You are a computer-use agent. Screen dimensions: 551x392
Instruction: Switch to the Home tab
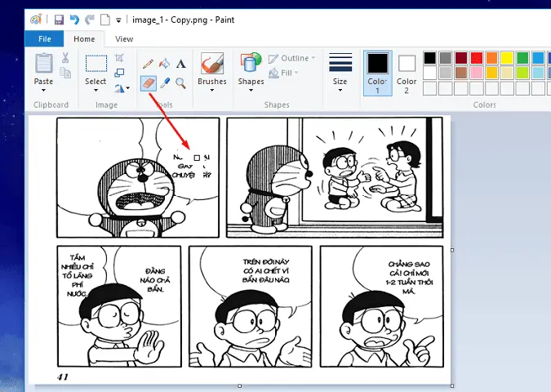point(84,39)
